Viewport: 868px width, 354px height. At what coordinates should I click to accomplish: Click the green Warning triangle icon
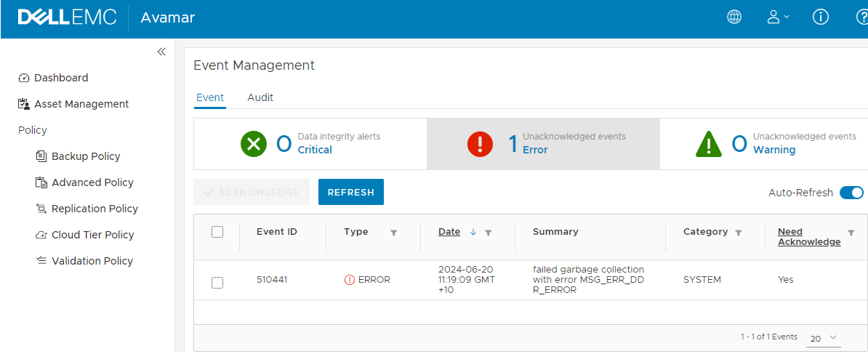click(x=708, y=144)
